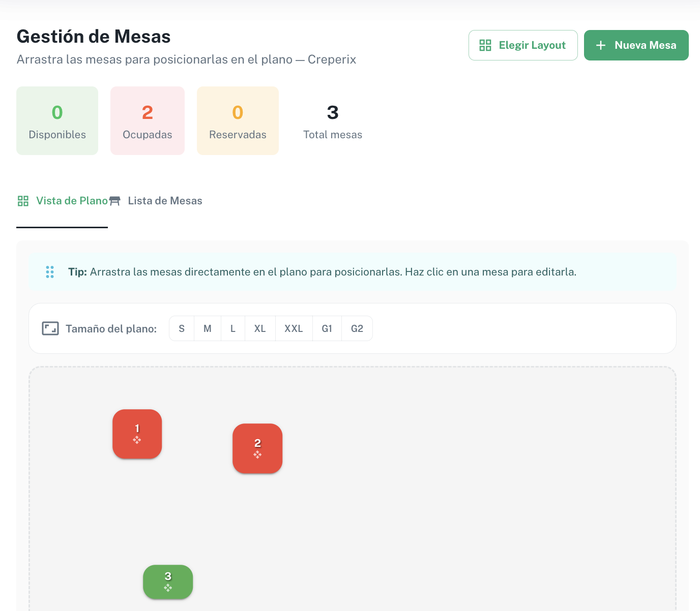Click the occupied table 2

coord(257,448)
